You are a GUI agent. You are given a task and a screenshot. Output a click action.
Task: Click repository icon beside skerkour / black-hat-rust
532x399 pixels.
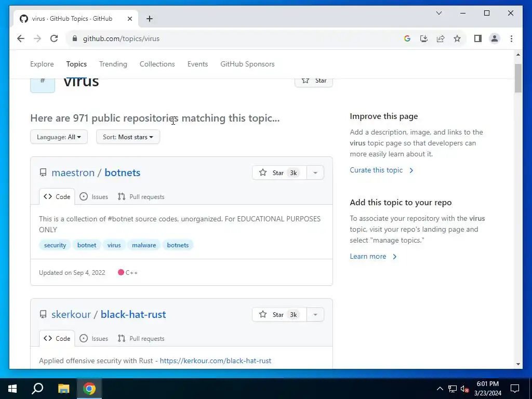43,314
